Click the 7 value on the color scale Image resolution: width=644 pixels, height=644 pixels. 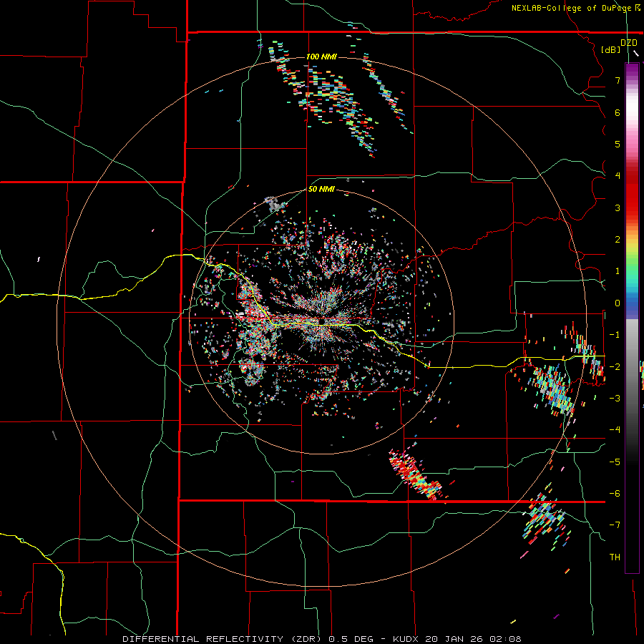click(618, 80)
